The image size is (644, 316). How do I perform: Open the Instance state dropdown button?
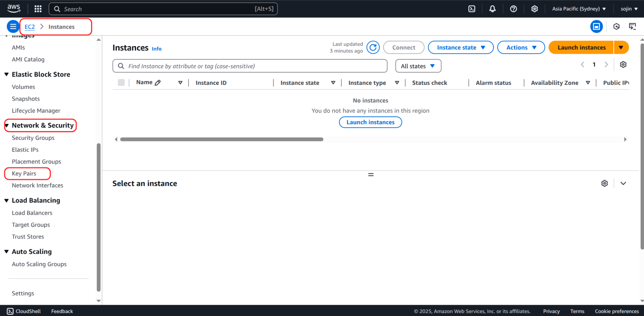(x=461, y=47)
